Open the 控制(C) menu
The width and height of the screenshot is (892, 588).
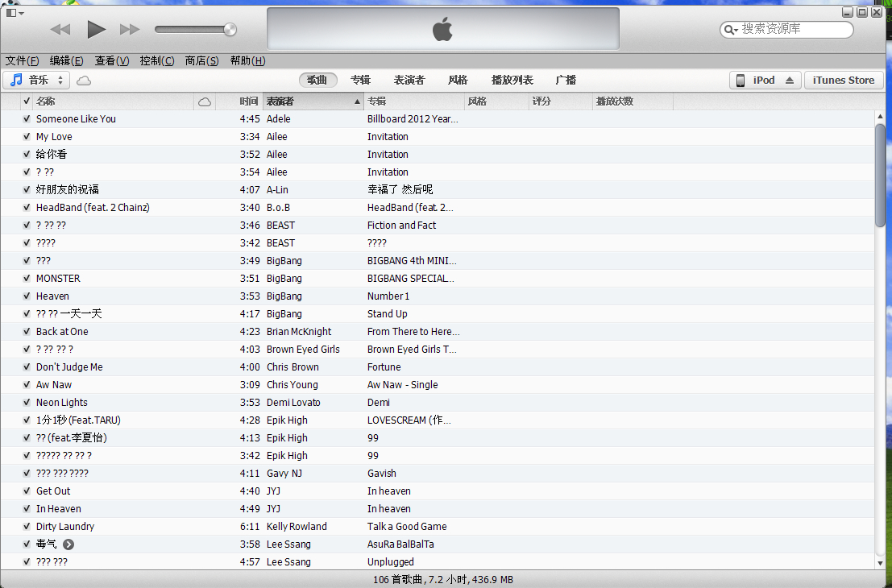(x=157, y=61)
